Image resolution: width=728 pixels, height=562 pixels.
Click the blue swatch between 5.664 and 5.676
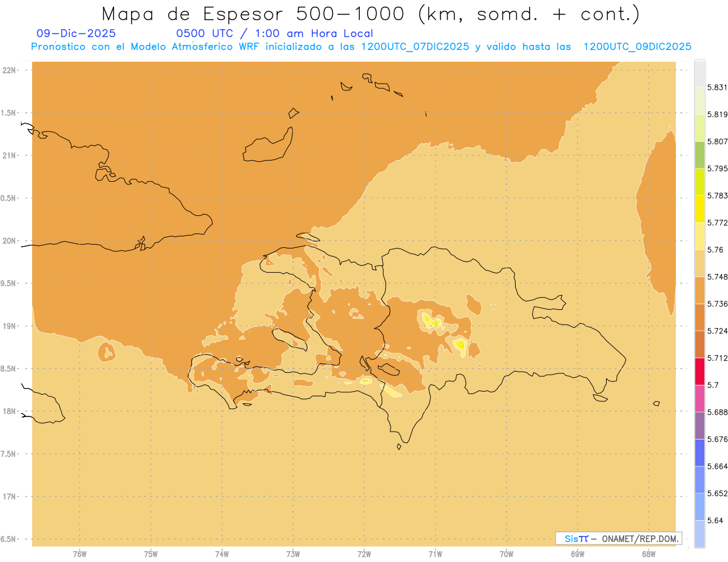click(x=699, y=453)
